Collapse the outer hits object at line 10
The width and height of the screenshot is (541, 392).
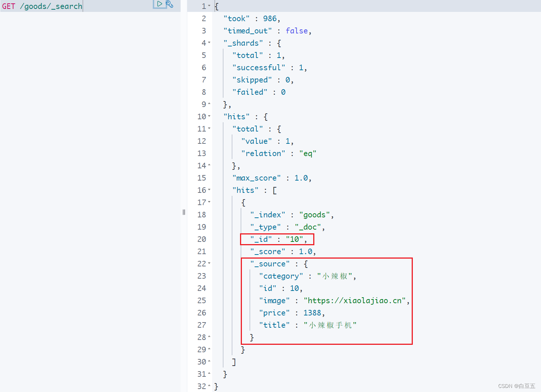point(209,116)
